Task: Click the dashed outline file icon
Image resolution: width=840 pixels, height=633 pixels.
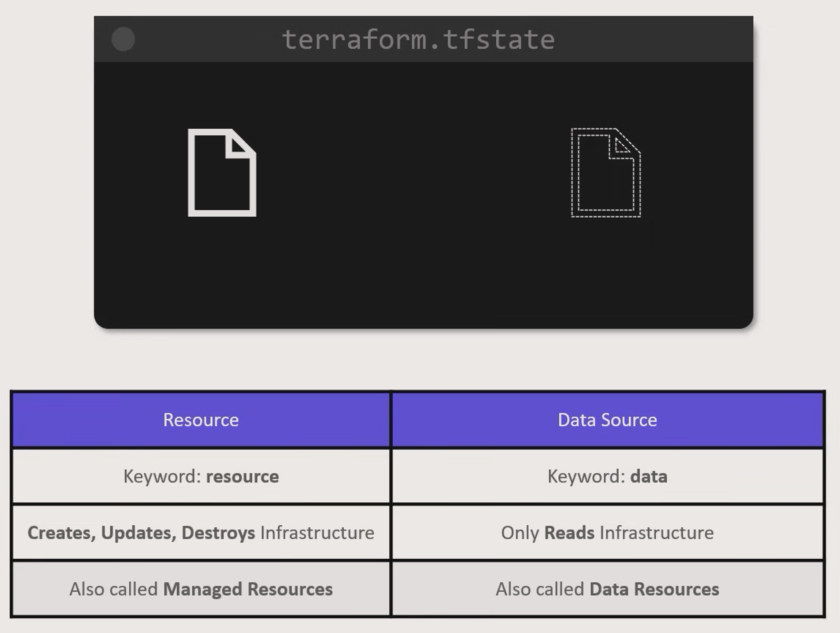Action: (606, 173)
